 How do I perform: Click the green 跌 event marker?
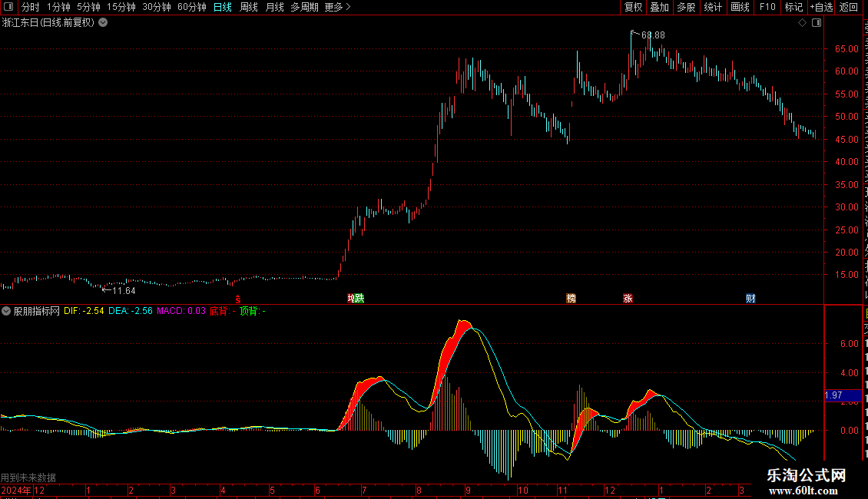359,298
